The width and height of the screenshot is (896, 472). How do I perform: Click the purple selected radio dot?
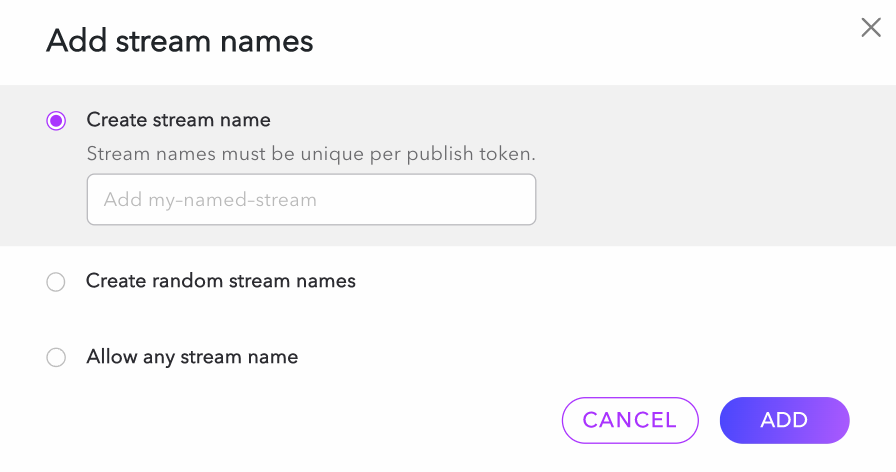56,121
